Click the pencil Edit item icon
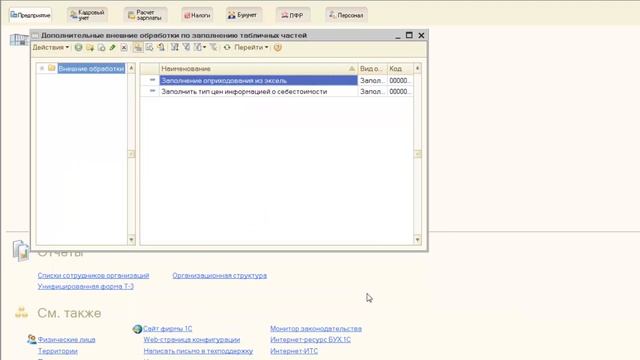 (x=113, y=48)
